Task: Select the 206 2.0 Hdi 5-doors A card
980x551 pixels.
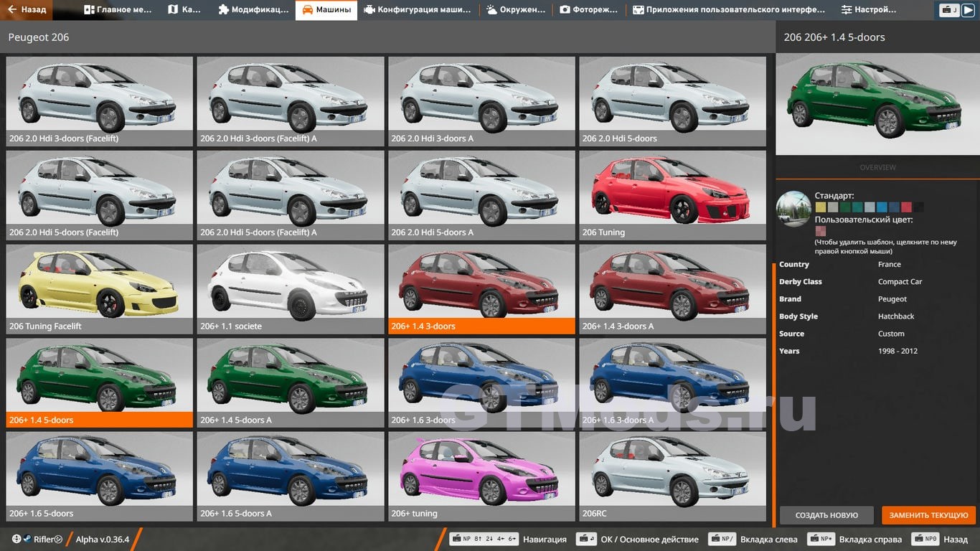Action: (481, 195)
